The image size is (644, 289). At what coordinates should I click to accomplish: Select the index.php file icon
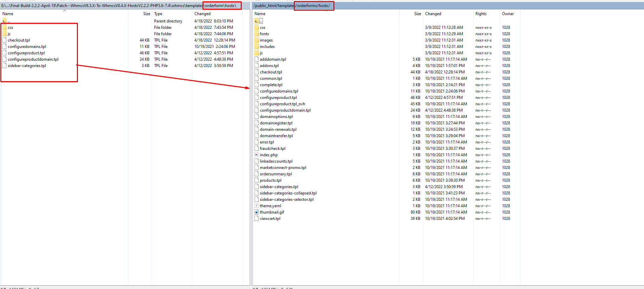pyautogui.click(x=257, y=155)
